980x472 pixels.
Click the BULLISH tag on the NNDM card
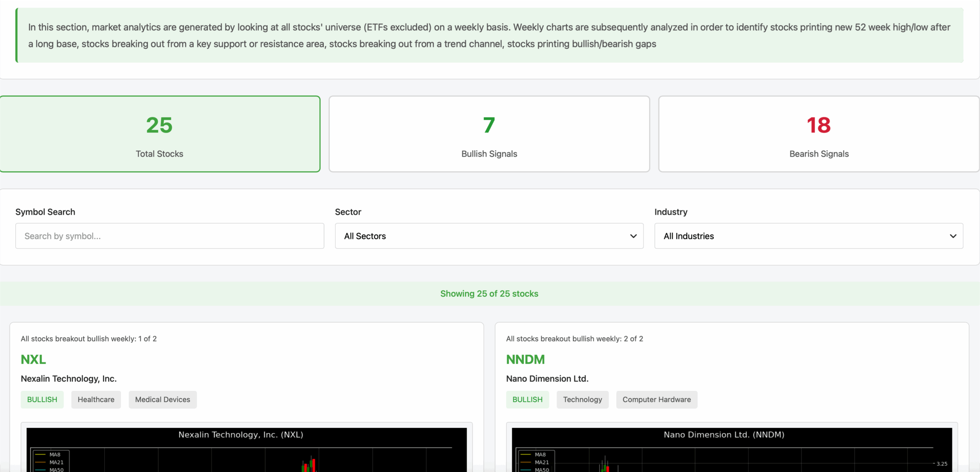[527, 399]
